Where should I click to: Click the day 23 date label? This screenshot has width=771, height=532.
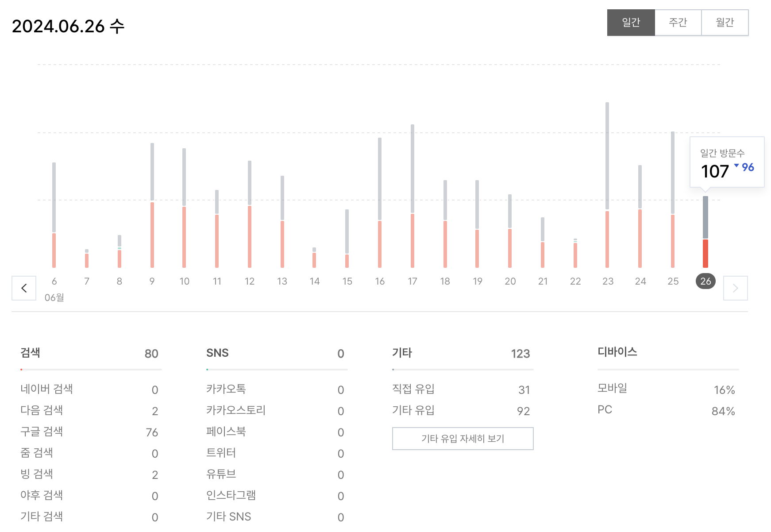click(608, 281)
